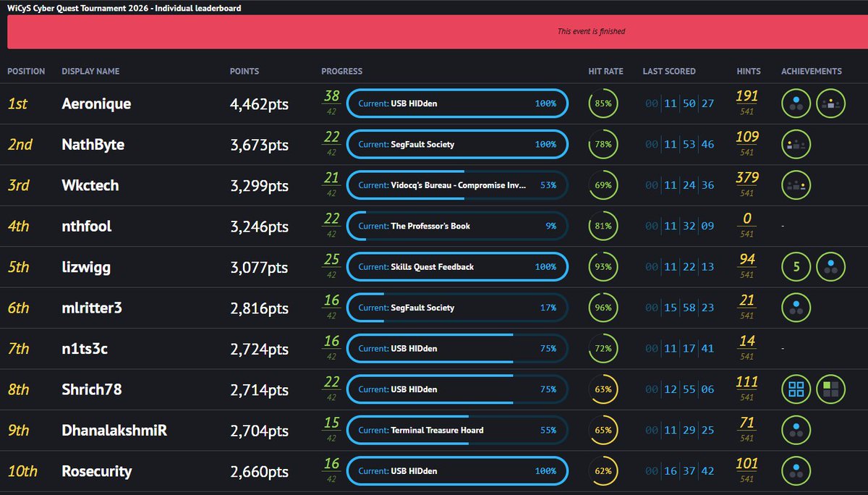Click Aeronique's 191 hints count
The image size is (868, 495).
click(747, 96)
